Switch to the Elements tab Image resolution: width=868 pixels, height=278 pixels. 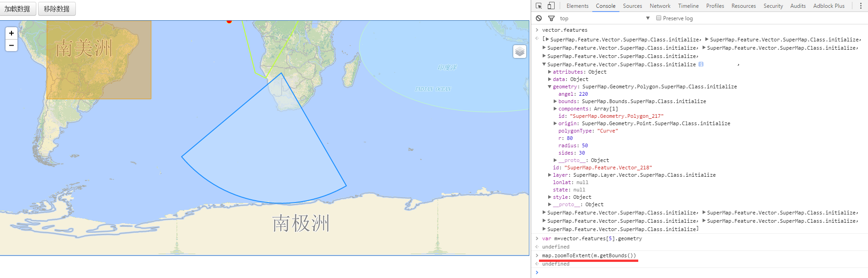(x=577, y=6)
